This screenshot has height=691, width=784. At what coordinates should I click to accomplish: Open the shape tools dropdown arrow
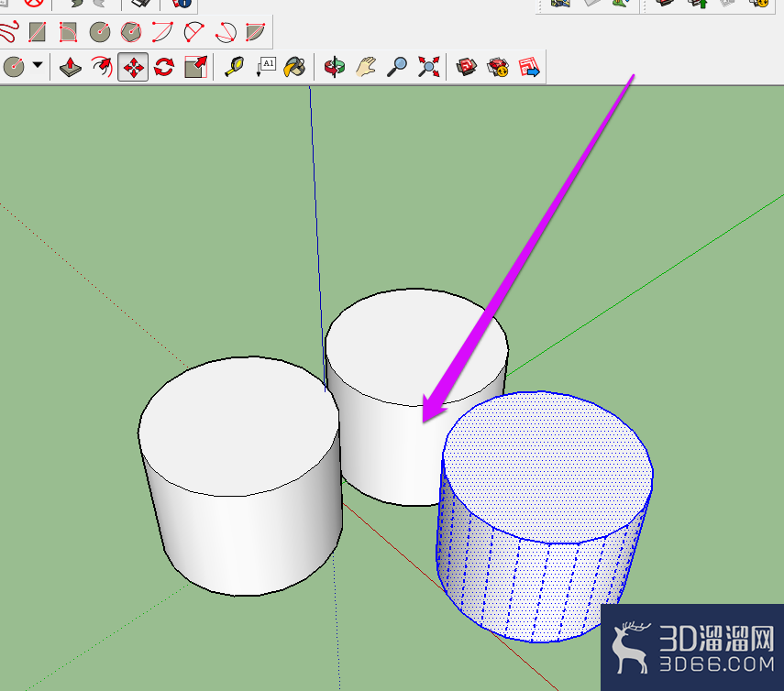click(38, 65)
